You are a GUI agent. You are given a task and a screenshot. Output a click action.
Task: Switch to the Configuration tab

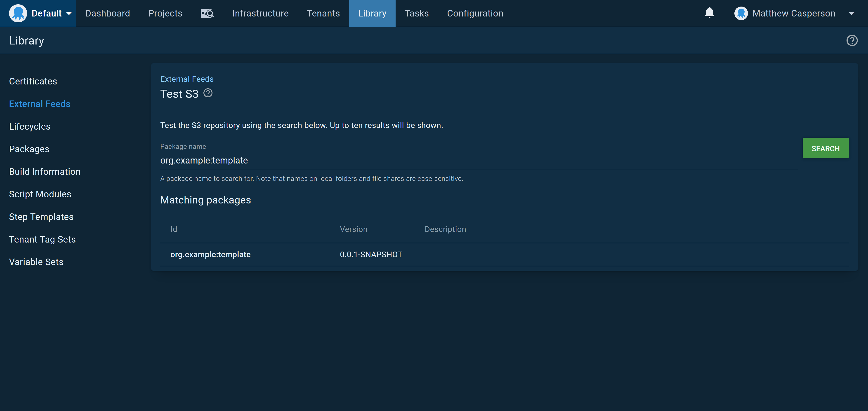coord(475,14)
